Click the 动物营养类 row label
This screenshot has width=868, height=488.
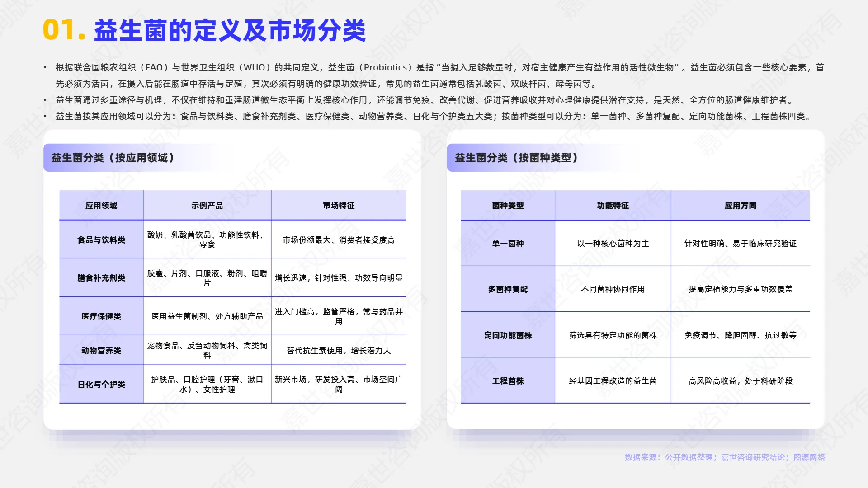pyautogui.click(x=101, y=350)
